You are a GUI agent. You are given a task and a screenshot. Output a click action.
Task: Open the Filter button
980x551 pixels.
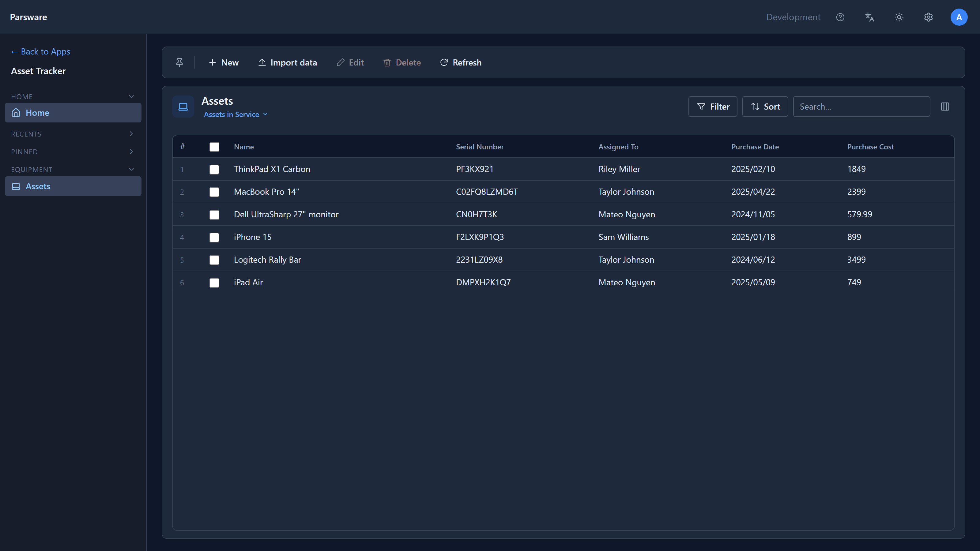pyautogui.click(x=713, y=107)
